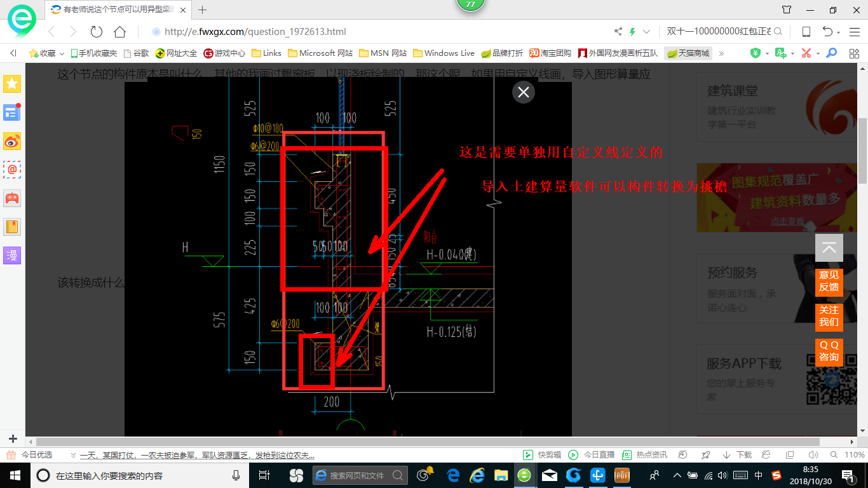Click the 今日优选 status bar item

coord(29,455)
